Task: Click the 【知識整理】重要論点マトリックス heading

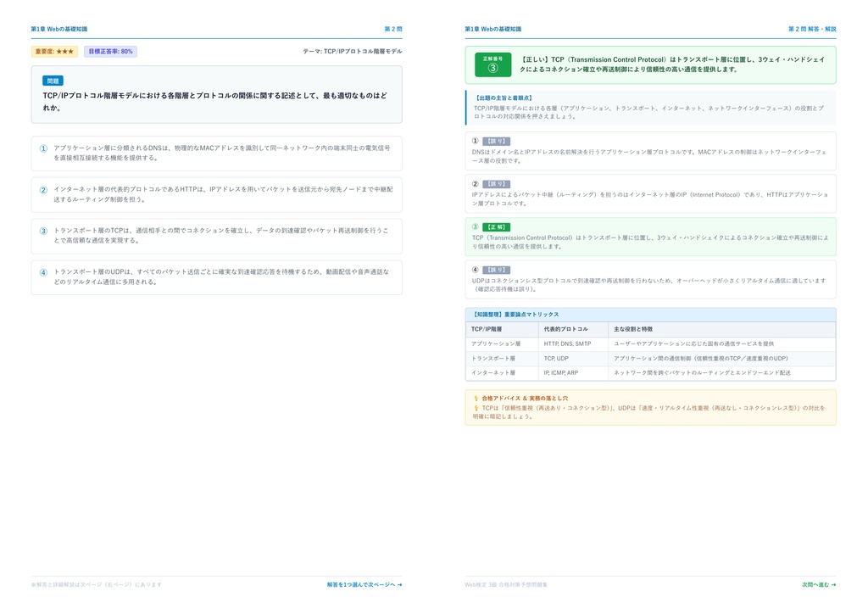Action: tap(515, 315)
